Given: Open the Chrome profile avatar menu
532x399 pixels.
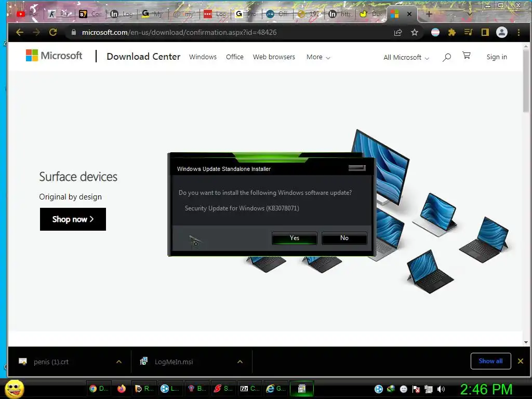Looking at the screenshot, I should pyautogui.click(x=502, y=32).
